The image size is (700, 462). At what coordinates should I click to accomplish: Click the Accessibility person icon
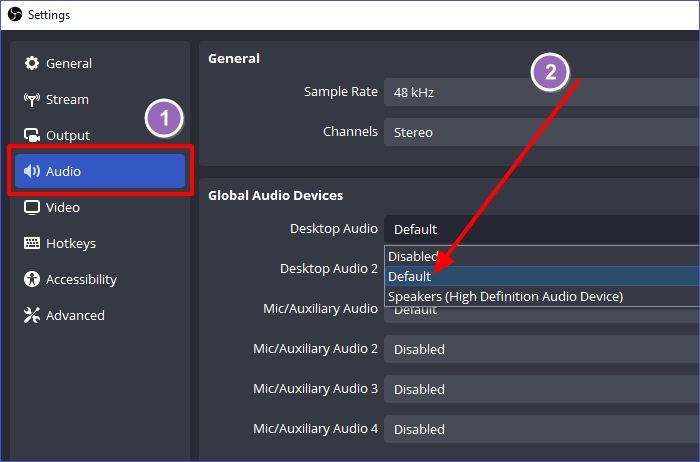[31, 280]
